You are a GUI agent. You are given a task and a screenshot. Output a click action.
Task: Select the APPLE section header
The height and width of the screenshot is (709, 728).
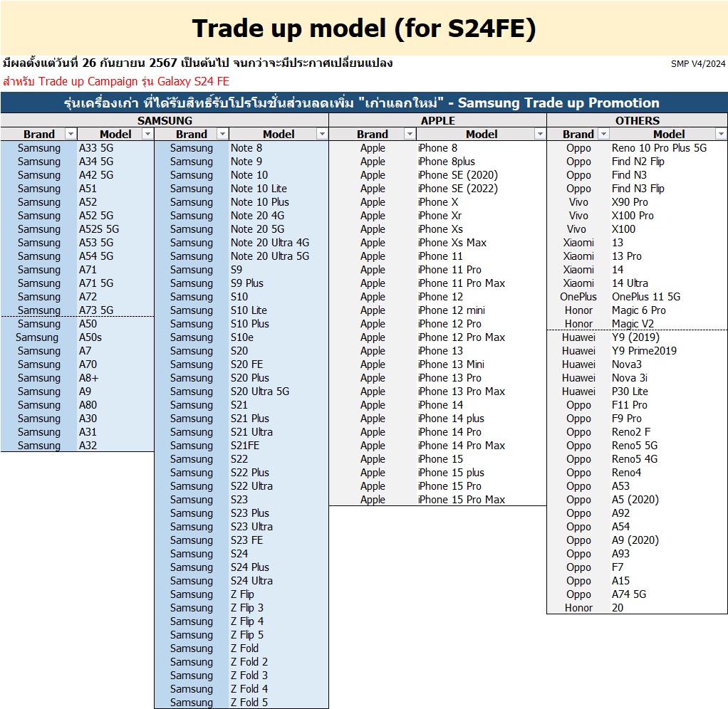(x=438, y=120)
